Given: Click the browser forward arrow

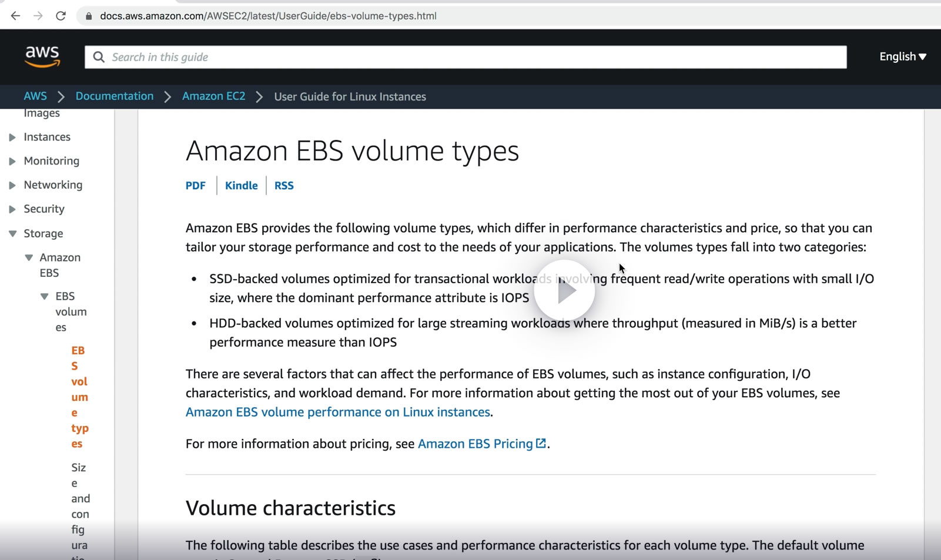Looking at the screenshot, I should tap(38, 16).
